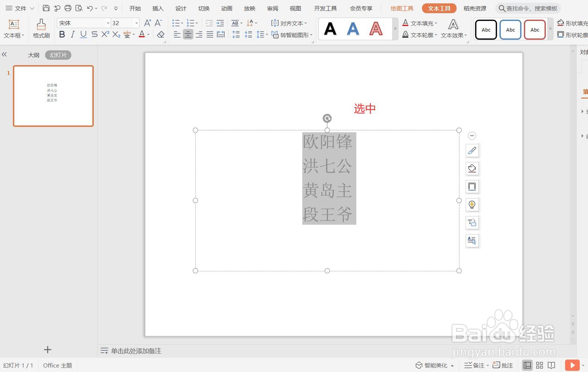This screenshot has width=588, height=372.
Task: Increase the paragraph indent level
Action: pyautogui.click(x=220, y=23)
